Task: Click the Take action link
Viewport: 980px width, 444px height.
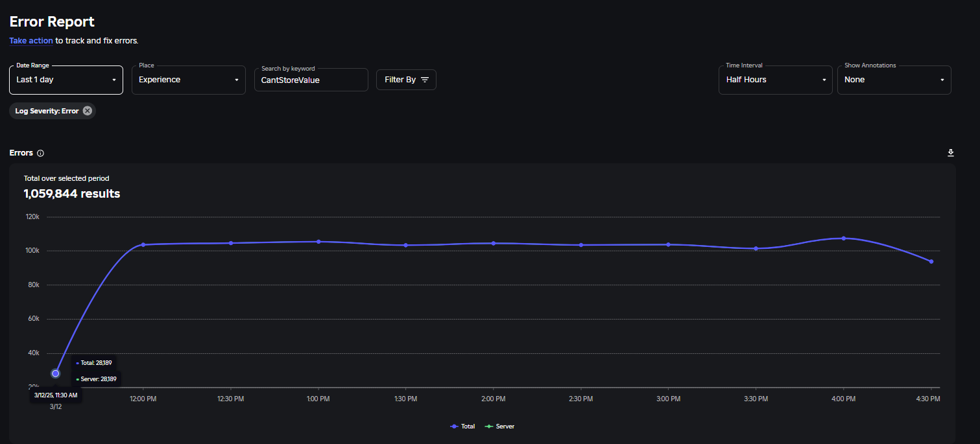Action: click(x=31, y=41)
